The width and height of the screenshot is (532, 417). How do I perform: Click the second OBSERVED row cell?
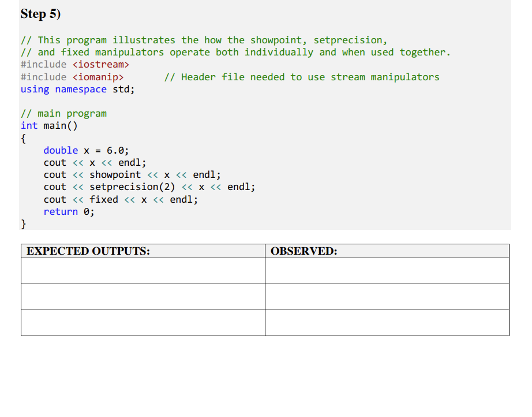(387, 297)
